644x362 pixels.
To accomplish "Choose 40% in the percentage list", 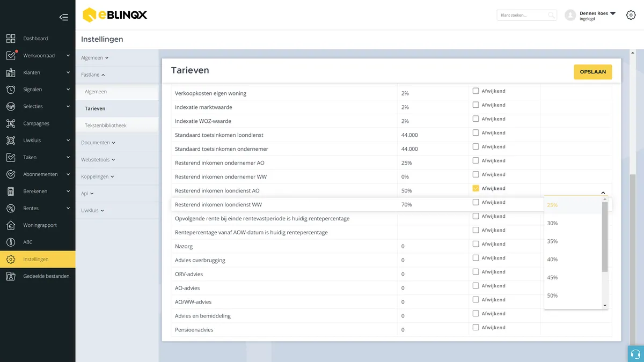I will click(573, 260).
